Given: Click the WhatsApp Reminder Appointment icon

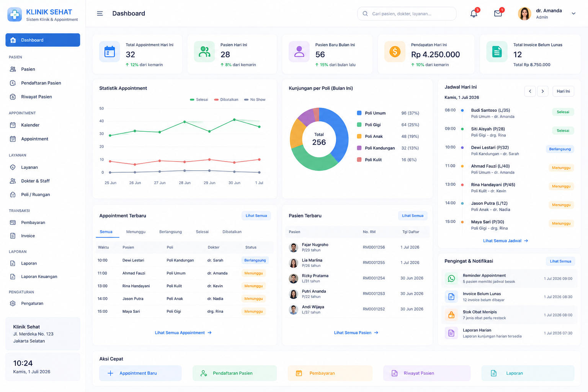Looking at the screenshot, I should coord(451,278).
